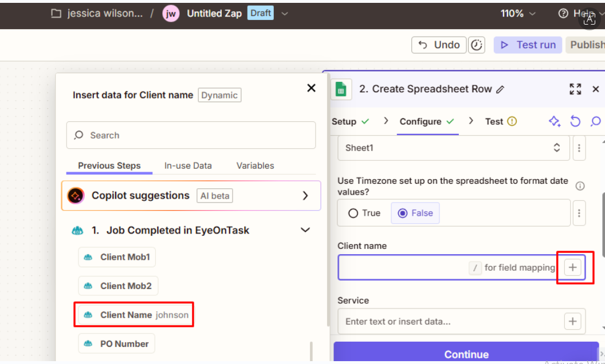605x364 pixels.
Task: Expand the step panel to full screen
Action: coord(575,89)
